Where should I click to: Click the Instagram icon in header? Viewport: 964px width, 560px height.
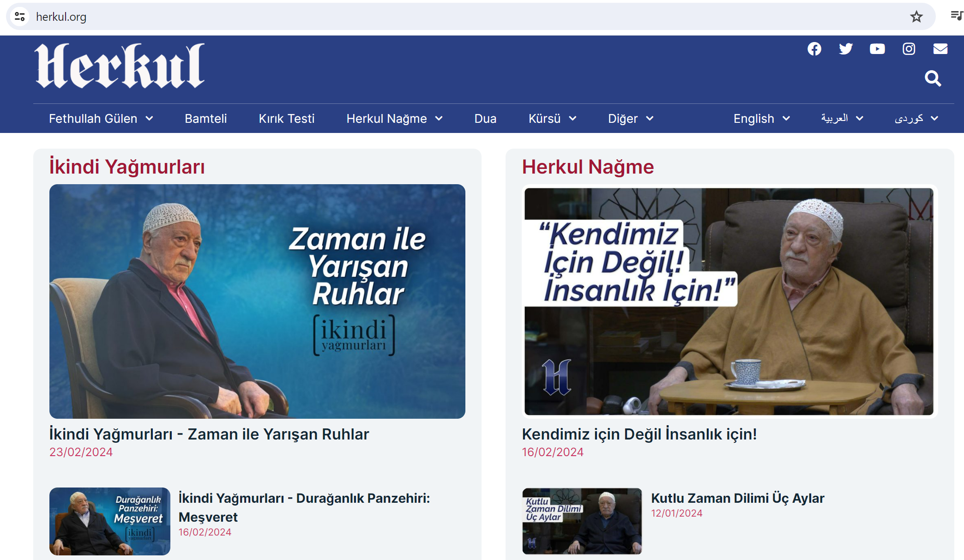909,49
